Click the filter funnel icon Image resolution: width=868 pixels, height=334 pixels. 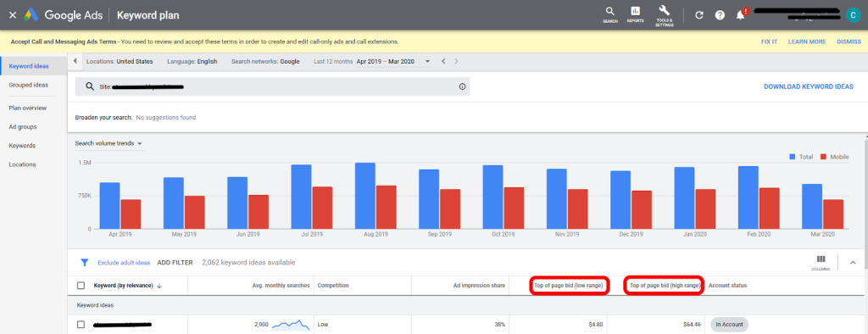coord(85,263)
